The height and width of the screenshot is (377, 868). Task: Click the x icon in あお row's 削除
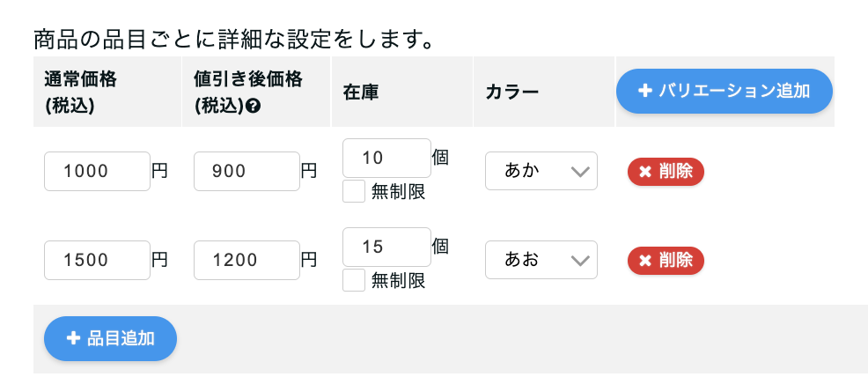click(x=645, y=261)
